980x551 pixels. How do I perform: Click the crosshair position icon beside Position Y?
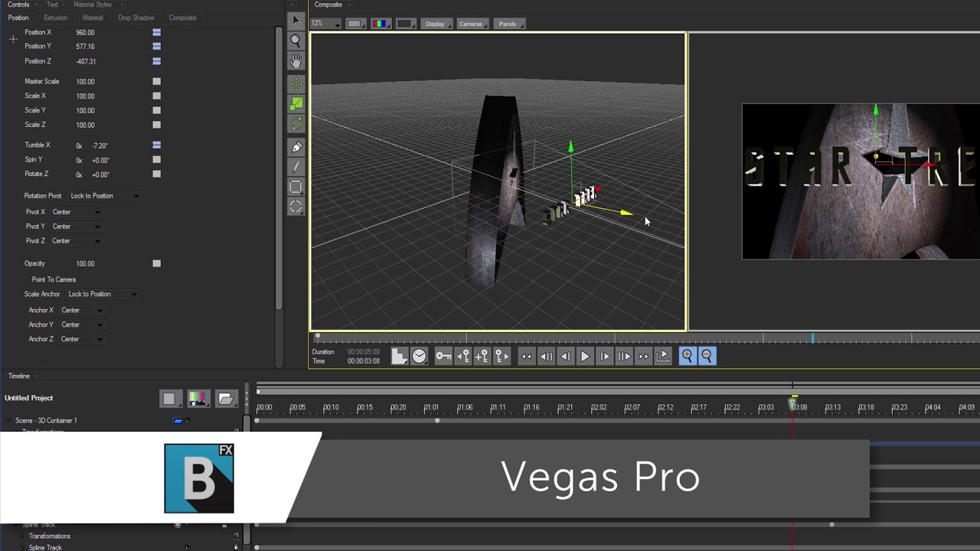tap(13, 39)
